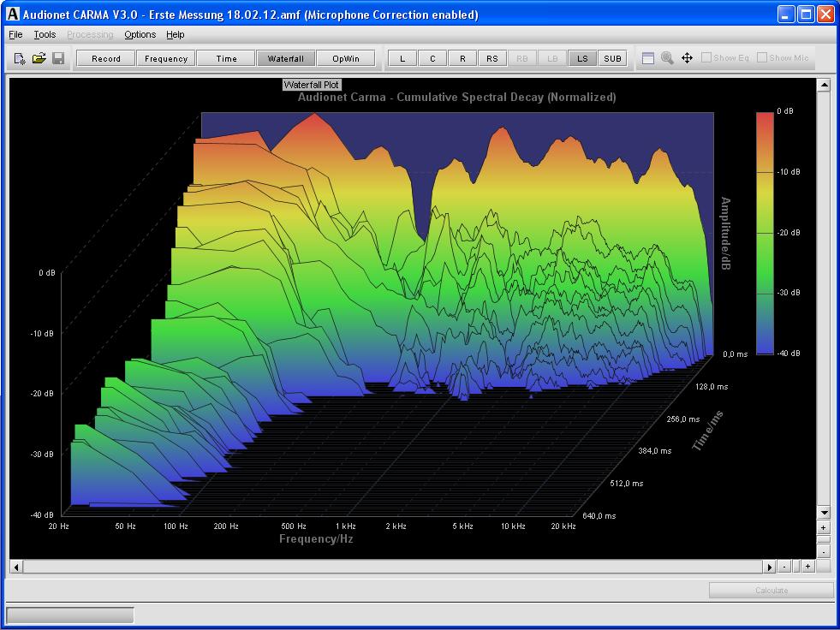Toggle the LS channel button
Image resolution: width=840 pixels, height=630 pixels.
[582, 59]
